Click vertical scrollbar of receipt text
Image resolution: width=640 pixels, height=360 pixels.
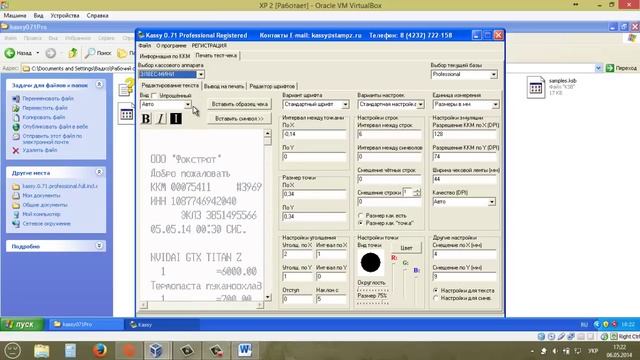(267, 215)
